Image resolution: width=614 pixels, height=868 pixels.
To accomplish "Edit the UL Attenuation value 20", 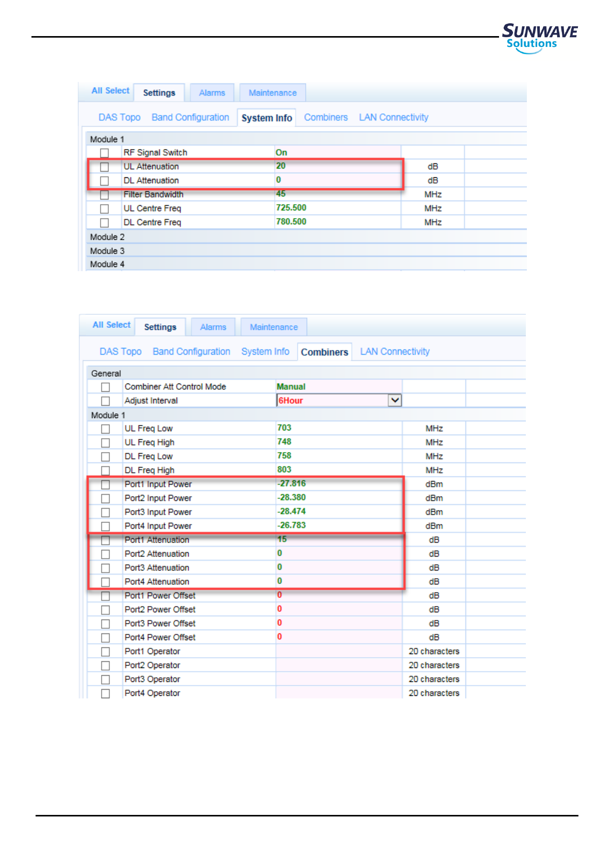I will point(338,166).
